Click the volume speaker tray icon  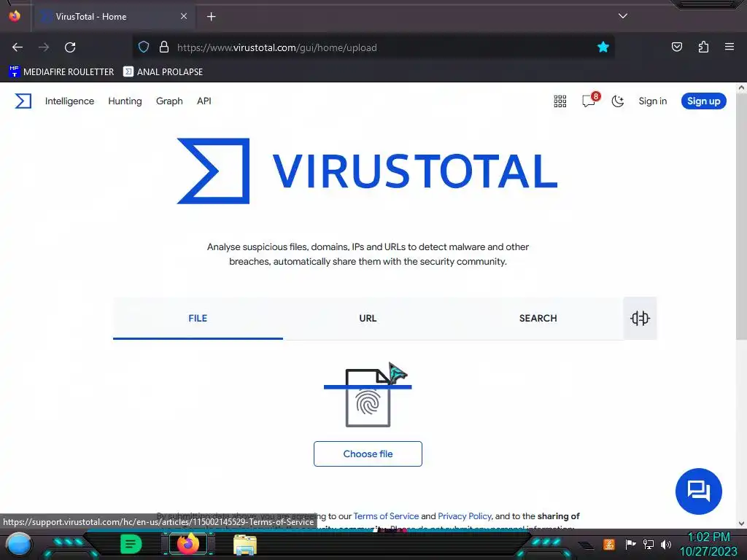(x=665, y=544)
